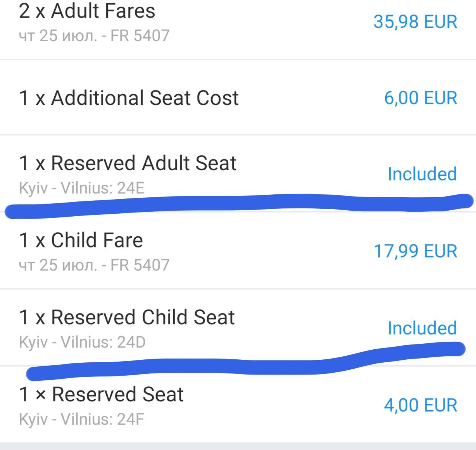The width and height of the screenshot is (476, 450).
Task: Tap the 17,99 EUR child fare price
Action: coord(415,251)
